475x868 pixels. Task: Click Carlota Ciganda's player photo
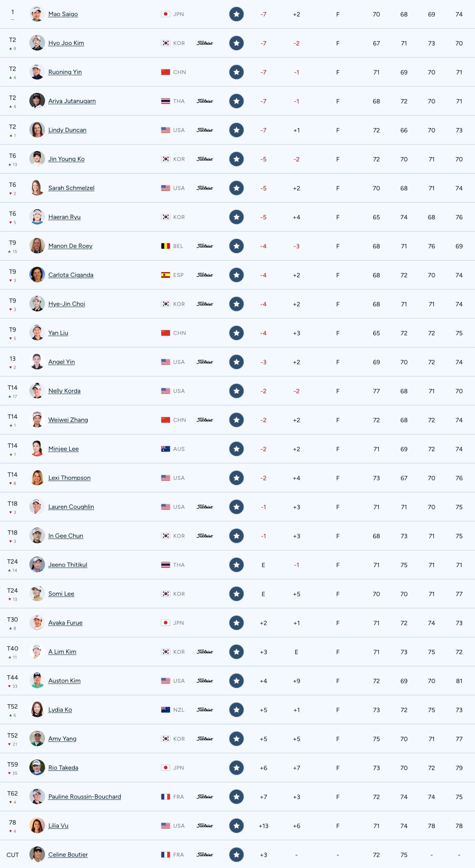pyautogui.click(x=37, y=275)
